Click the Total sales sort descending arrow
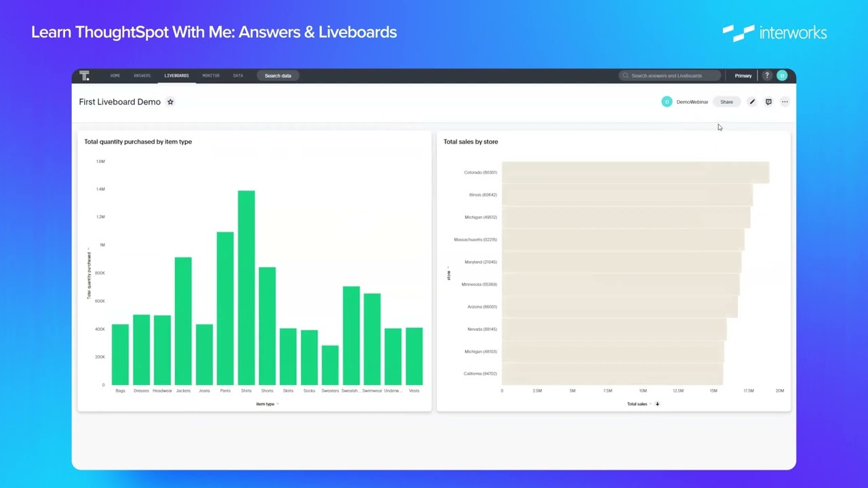 [657, 404]
